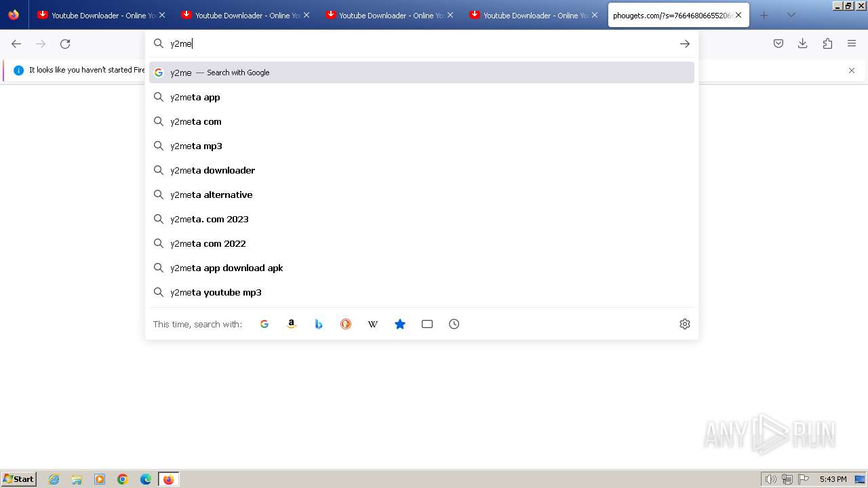The width and height of the screenshot is (868, 488).
Task: Expand the list all tabs chevron
Action: tap(791, 15)
